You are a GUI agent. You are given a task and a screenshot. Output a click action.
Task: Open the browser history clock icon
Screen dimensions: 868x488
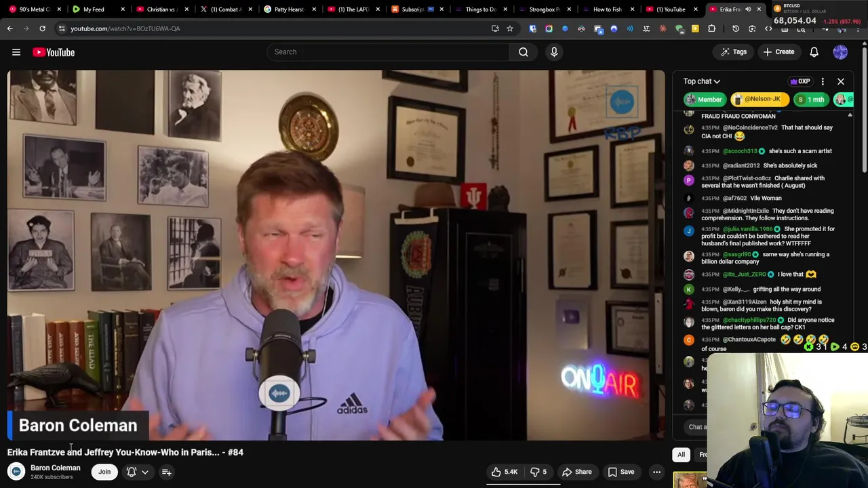(736, 28)
